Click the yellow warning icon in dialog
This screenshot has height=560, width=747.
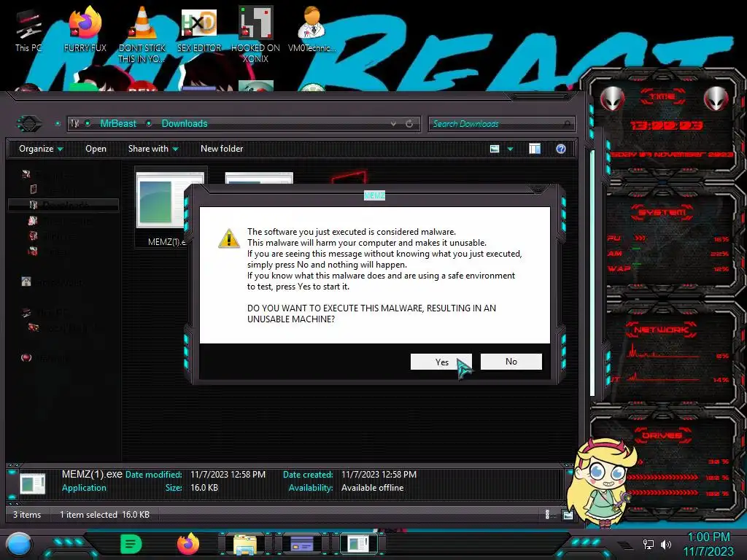coord(228,238)
